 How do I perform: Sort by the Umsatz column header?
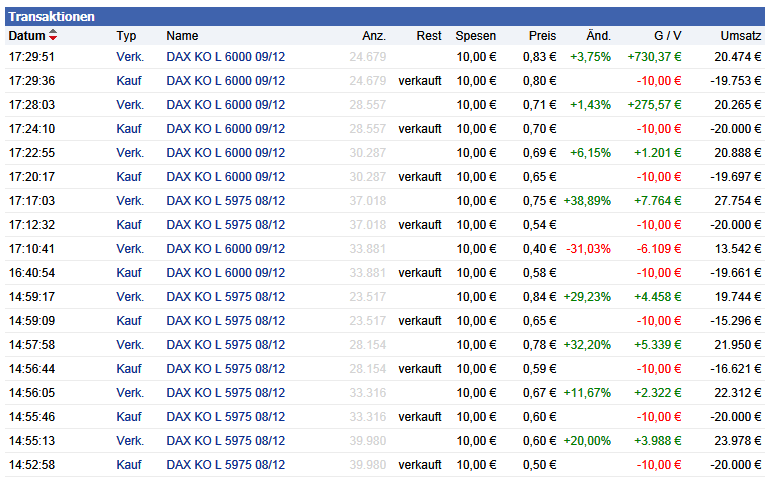pos(741,36)
